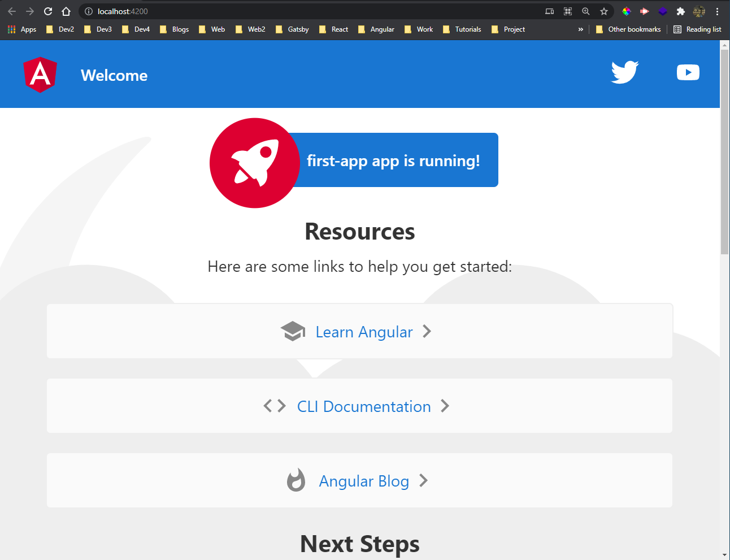Click chevron next to Learn Angular
The image size is (730, 560).
427,331
